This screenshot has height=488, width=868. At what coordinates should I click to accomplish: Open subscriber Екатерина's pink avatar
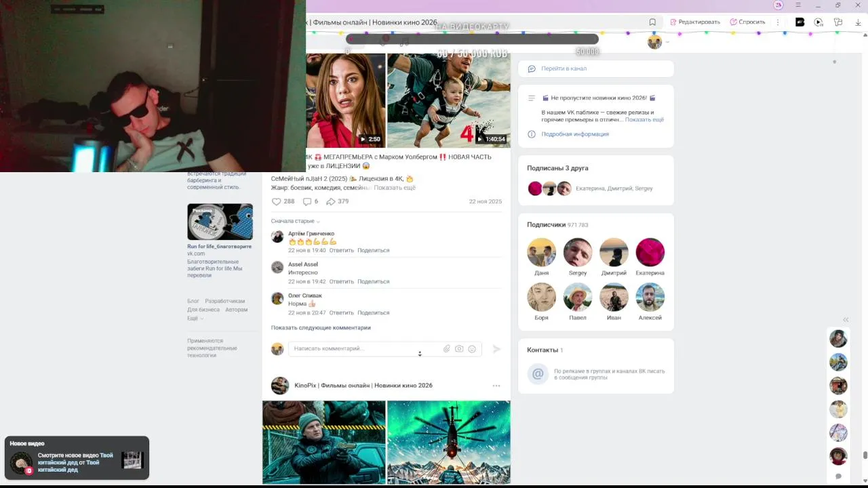650,252
